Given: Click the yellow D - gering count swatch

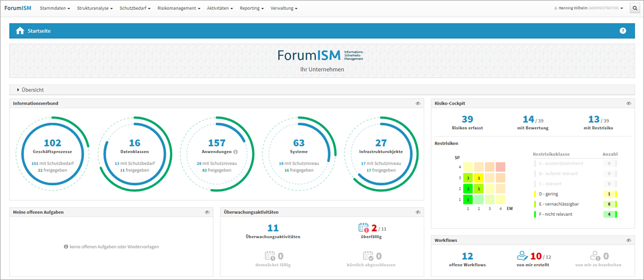Looking at the screenshot, I should coord(609,194).
